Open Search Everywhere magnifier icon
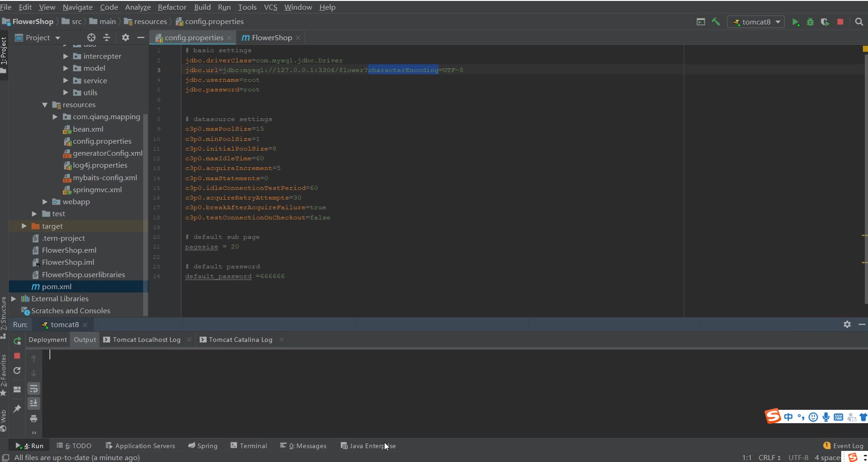This screenshot has width=868, height=462. tap(859, 22)
